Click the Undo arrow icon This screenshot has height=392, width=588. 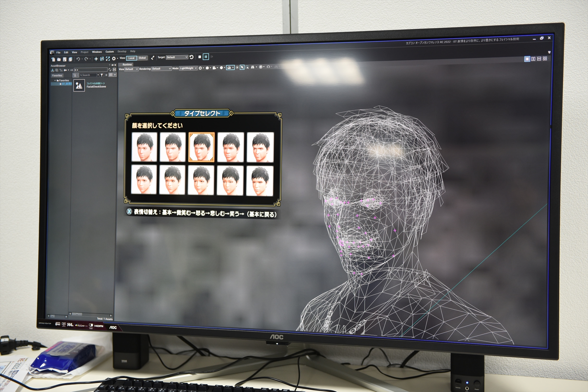pyautogui.click(x=78, y=59)
